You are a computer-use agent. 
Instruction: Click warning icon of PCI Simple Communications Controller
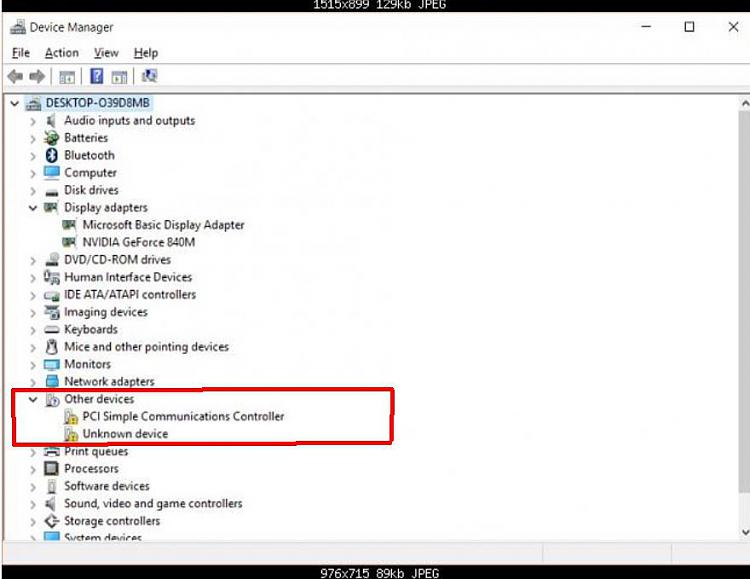(71, 417)
